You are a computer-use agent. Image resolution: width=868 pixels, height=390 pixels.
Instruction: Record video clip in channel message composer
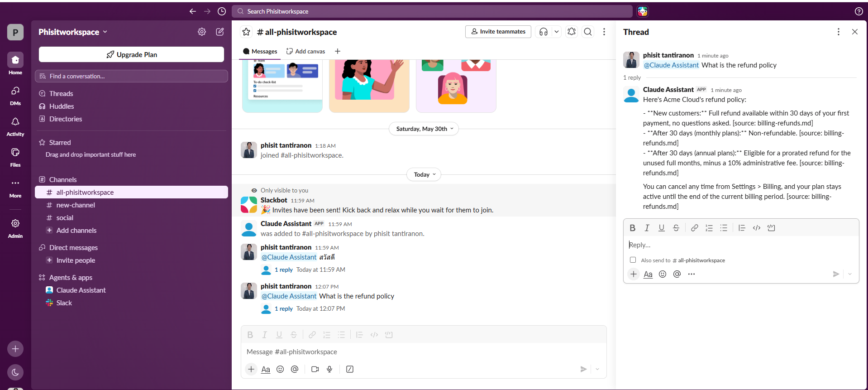click(x=315, y=369)
